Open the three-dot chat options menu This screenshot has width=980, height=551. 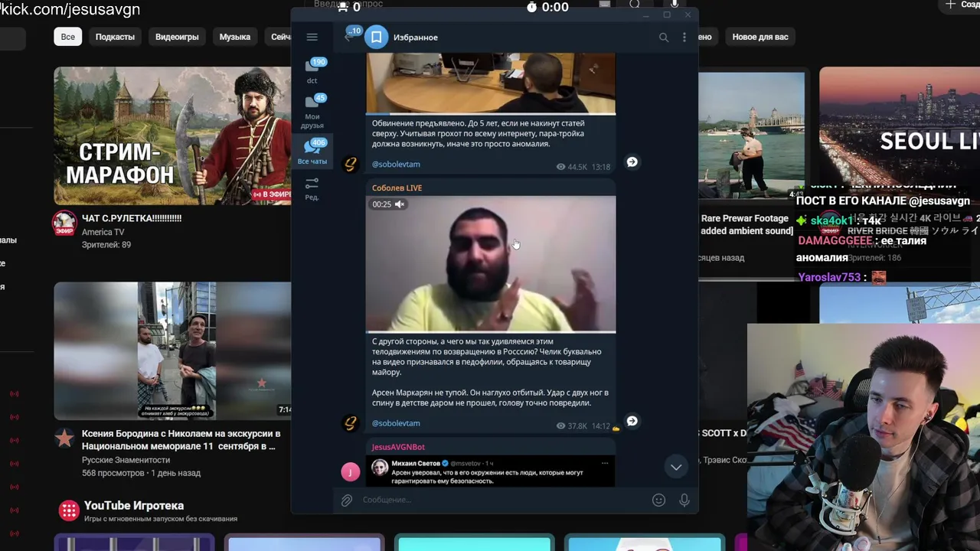point(684,37)
